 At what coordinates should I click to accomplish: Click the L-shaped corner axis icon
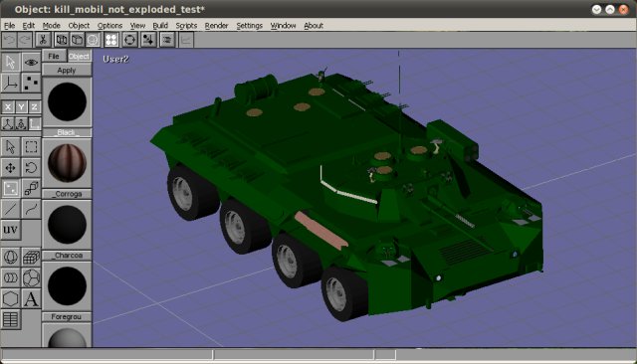click(x=35, y=123)
